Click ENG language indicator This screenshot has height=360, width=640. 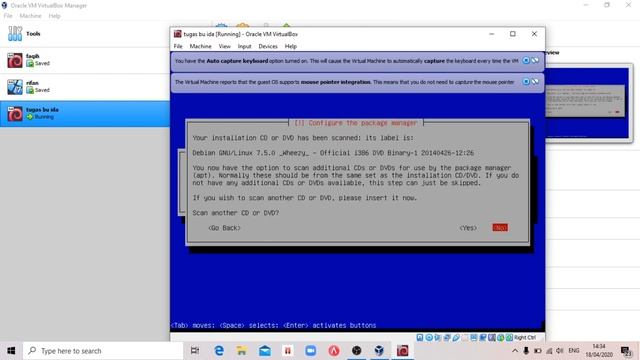pyautogui.click(x=574, y=351)
